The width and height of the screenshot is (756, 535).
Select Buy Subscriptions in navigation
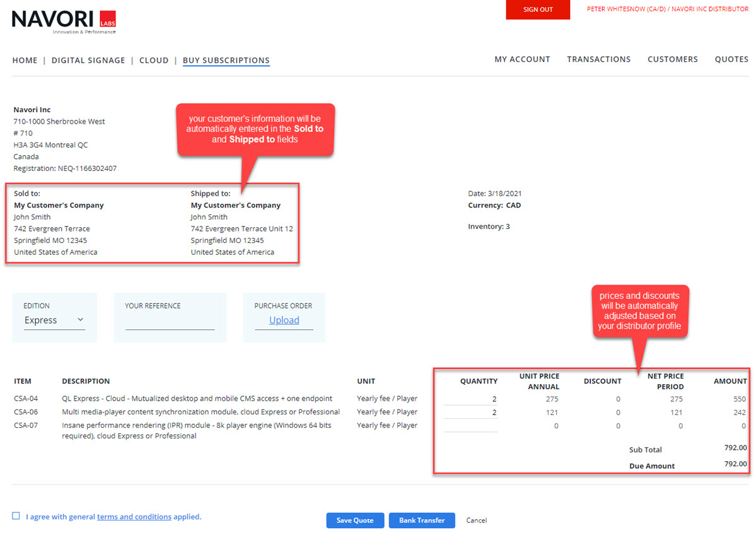pyautogui.click(x=226, y=61)
